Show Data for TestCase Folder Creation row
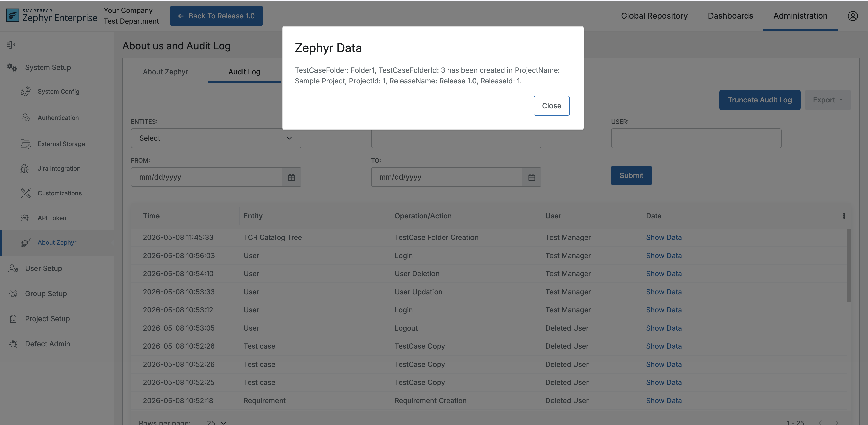The image size is (868, 425). click(663, 237)
